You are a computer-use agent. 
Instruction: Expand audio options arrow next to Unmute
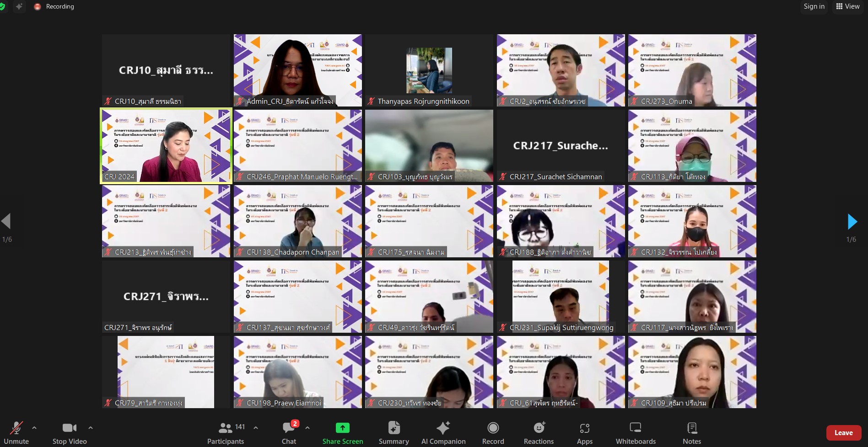34,428
